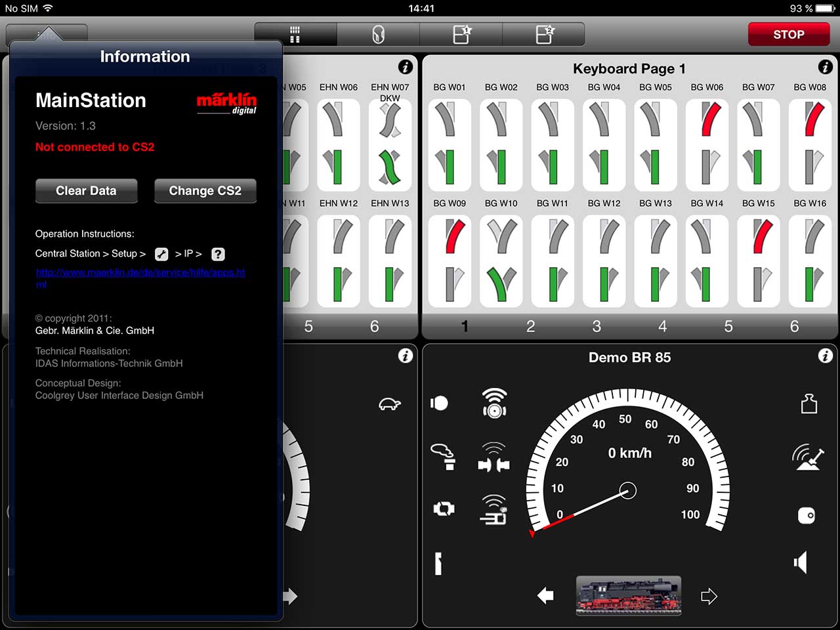Tap the 'Not connected to CS2' status text
Image resolution: width=840 pixels, height=630 pixels.
coord(95,147)
